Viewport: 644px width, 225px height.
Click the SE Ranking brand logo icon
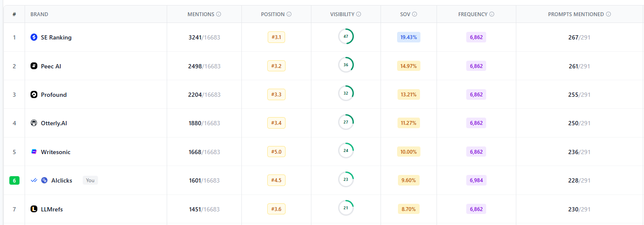[x=34, y=37]
